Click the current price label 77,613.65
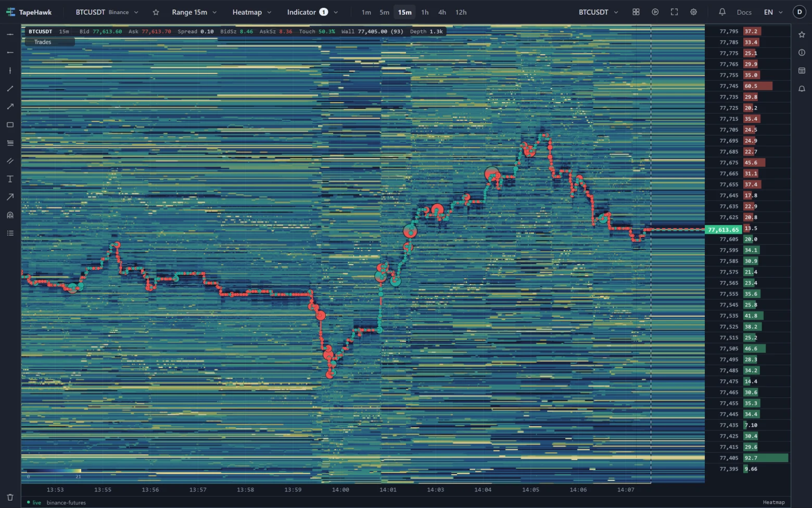This screenshot has height=508, width=812. 723,230
